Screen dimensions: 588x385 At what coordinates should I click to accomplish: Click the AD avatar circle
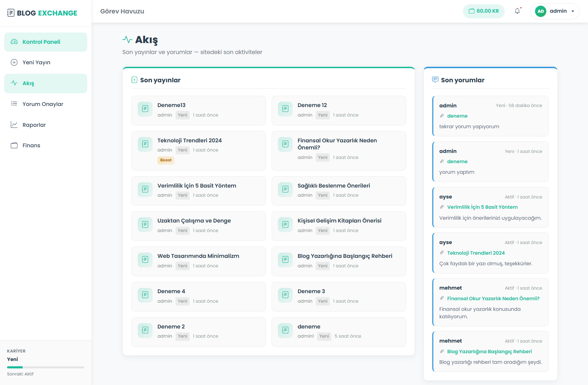pyautogui.click(x=541, y=11)
